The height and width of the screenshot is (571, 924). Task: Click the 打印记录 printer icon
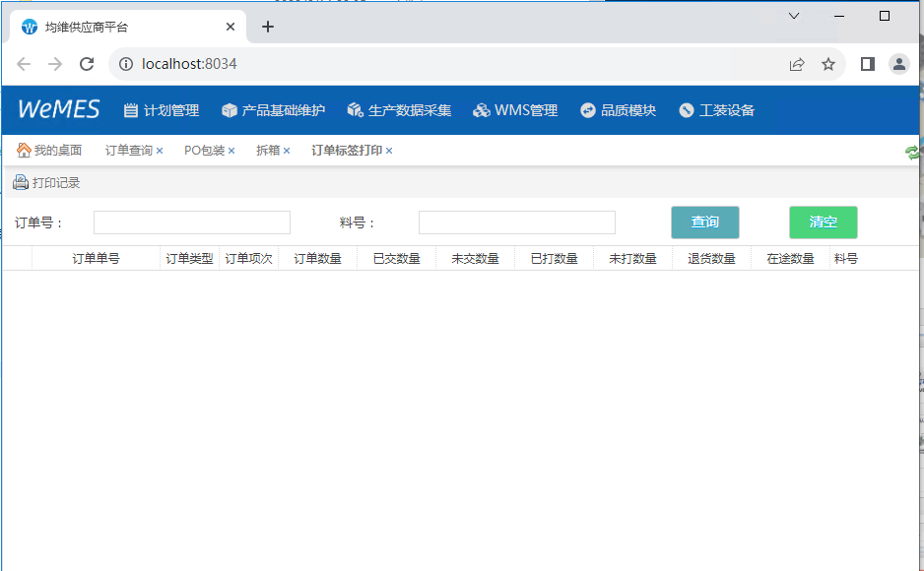click(x=21, y=182)
